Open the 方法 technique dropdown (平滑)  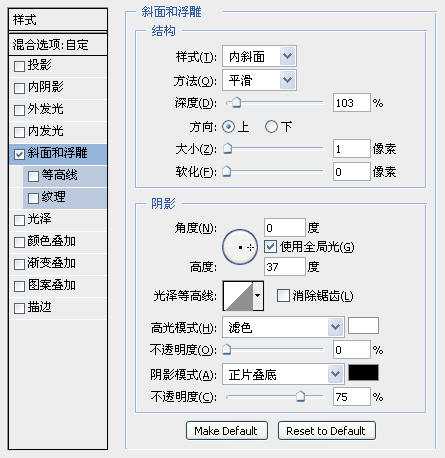(x=259, y=80)
